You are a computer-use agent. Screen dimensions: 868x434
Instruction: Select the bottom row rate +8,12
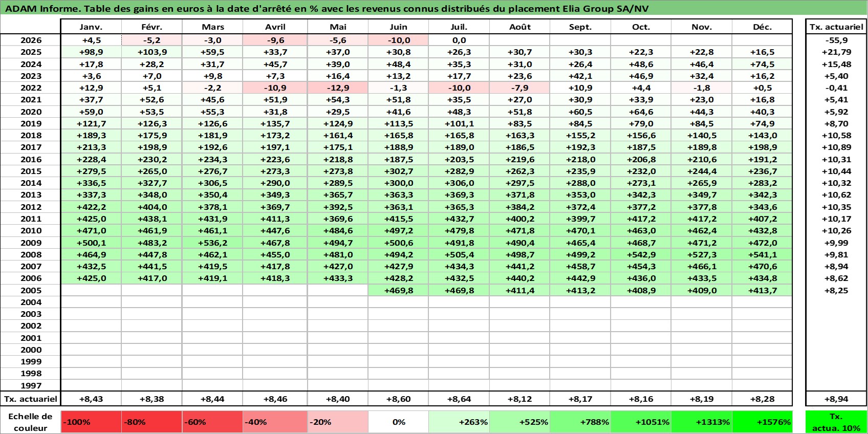coord(519,399)
